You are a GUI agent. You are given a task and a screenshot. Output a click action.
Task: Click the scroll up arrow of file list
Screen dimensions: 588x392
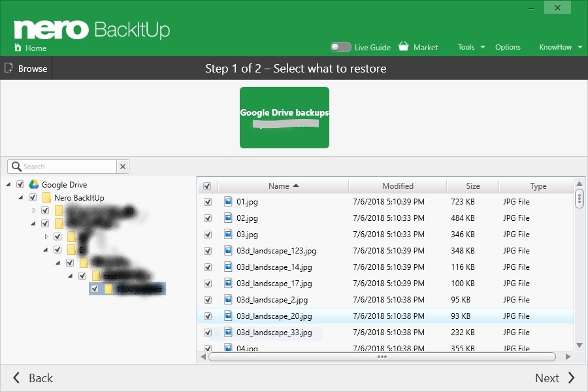click(580, 184)
